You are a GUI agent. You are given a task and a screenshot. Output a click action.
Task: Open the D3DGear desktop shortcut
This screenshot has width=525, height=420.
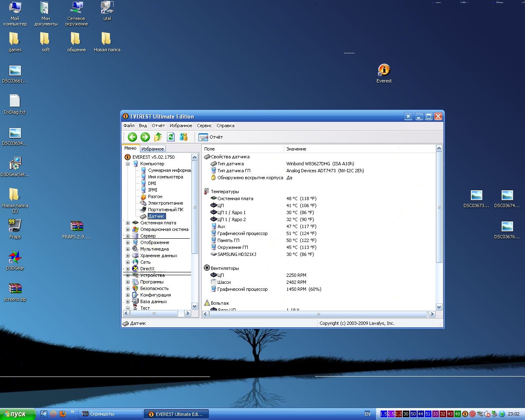(x=15, y=260)
